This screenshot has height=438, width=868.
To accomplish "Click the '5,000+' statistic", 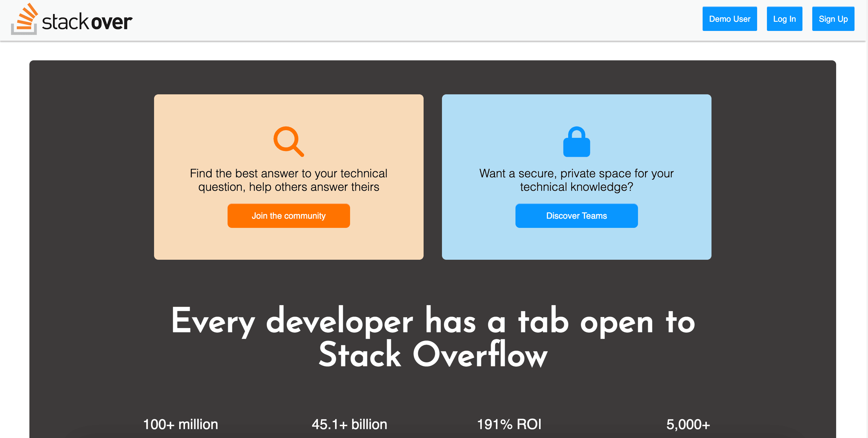I will pyautogui.click(x=688, y=424).
